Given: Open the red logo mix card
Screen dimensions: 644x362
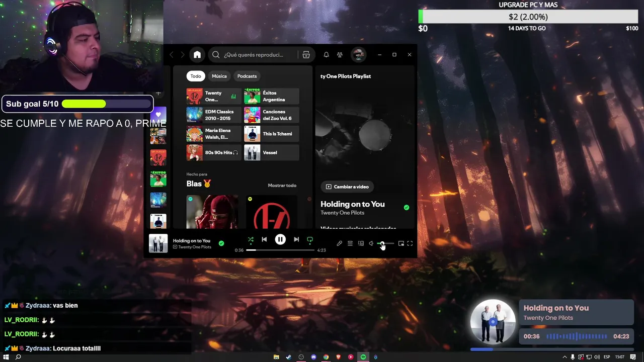Looking at the screenshot, I should tap(272, 212).
